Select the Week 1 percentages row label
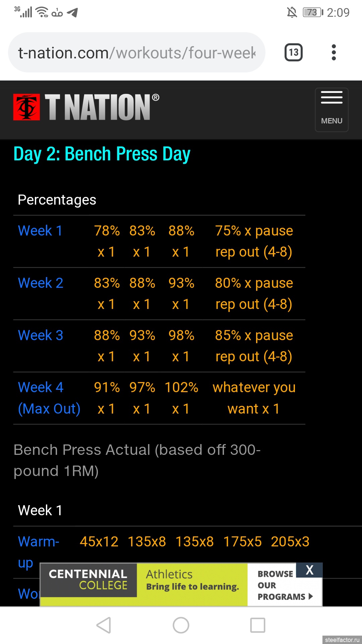This screenshot has height=644, width=362. click(x=40, y=231)
